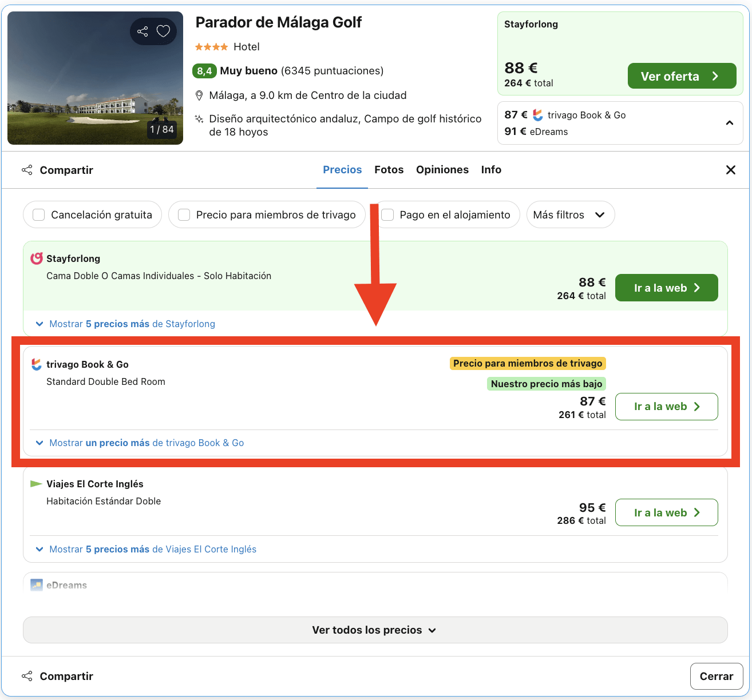Open the hotel photo thumbnail
The width and height of the screenshot is (752, 700).
(x=95, y=78)
